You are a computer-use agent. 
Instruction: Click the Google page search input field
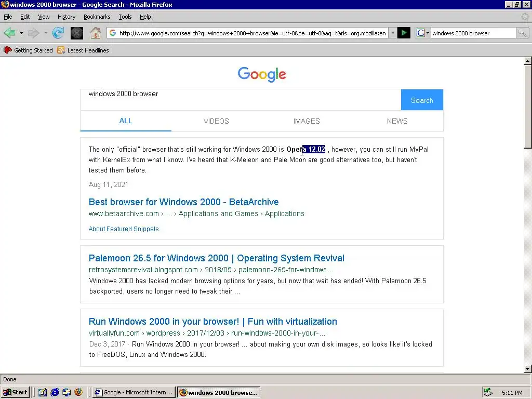[241, 100]
